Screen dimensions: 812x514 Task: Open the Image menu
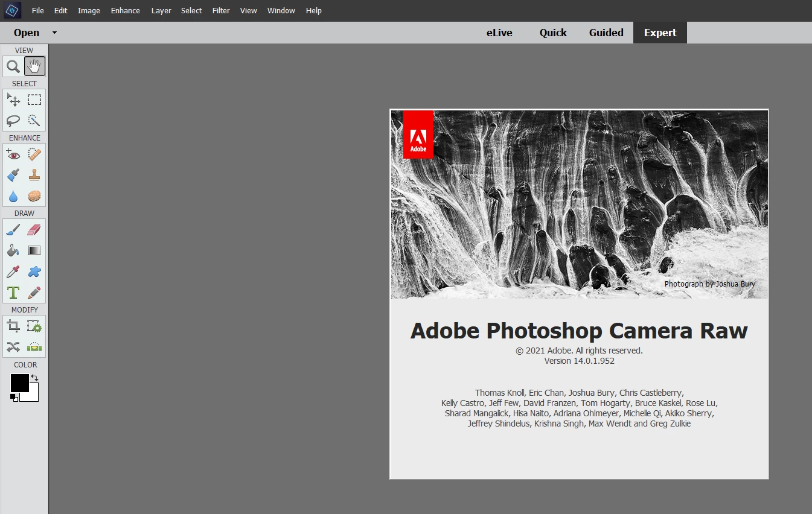[x=89, y=10]
